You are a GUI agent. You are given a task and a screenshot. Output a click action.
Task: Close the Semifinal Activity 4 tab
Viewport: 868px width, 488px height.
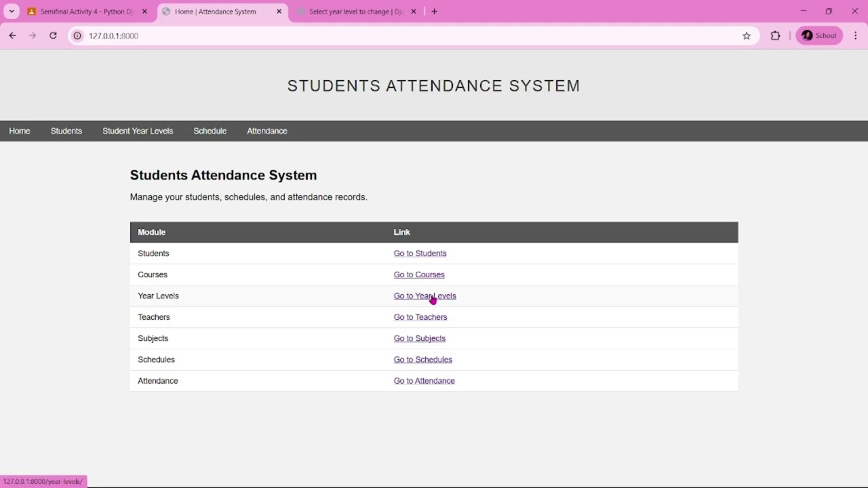(144, 12)
